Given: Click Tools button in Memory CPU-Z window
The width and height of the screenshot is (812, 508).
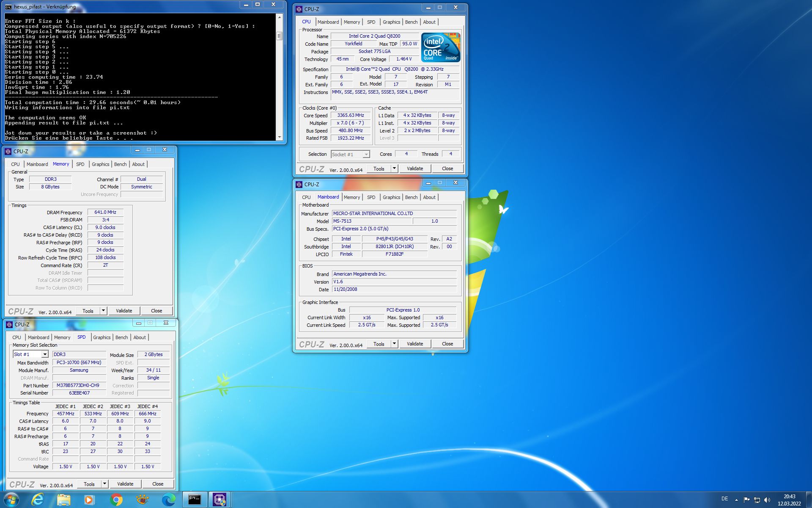Looking at the screenshot, I should point(88,311).
